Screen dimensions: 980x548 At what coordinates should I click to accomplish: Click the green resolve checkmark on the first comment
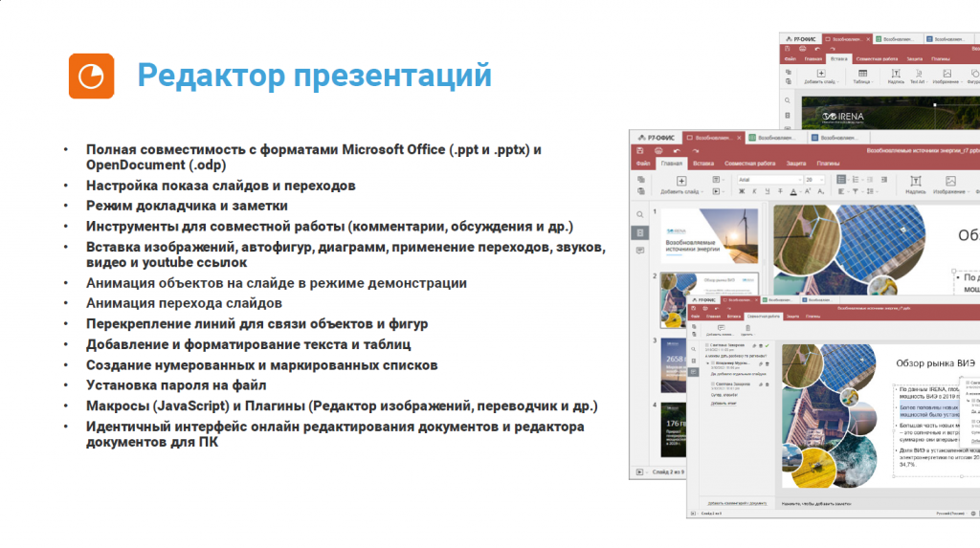point(767,345)
